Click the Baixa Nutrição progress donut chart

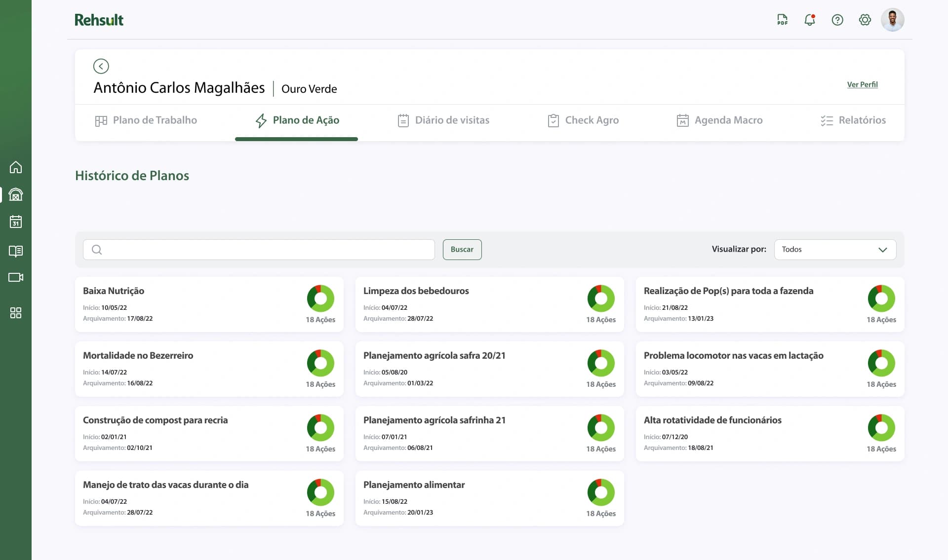[x=320, y=299]
